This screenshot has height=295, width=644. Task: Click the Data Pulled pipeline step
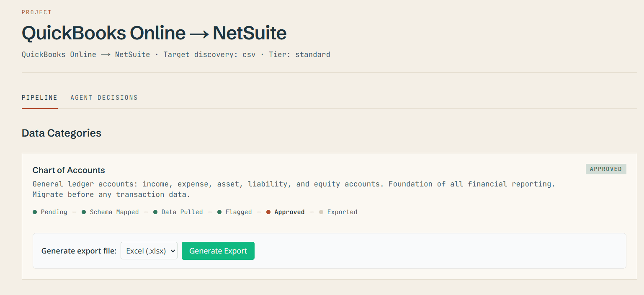178,212
